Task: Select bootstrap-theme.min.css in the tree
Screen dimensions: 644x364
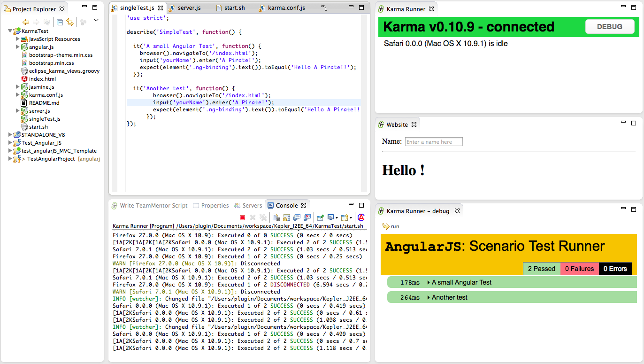Action: [61, 55]
